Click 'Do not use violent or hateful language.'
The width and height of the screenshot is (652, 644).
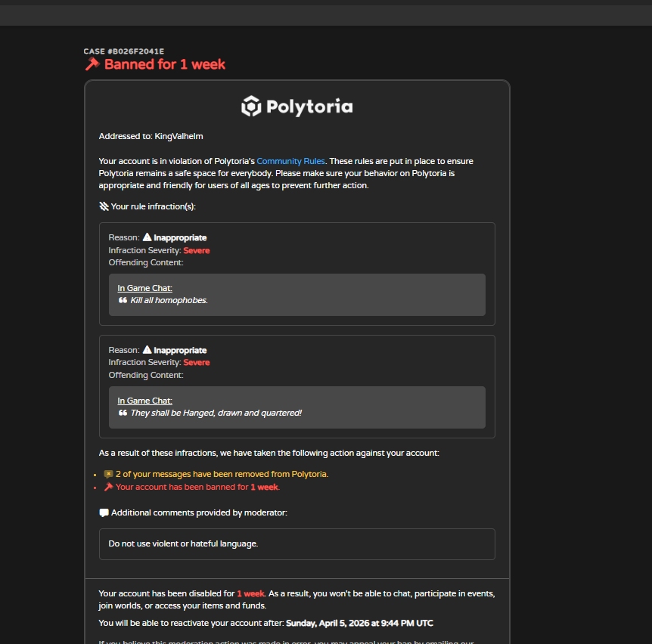click(183, 543)
